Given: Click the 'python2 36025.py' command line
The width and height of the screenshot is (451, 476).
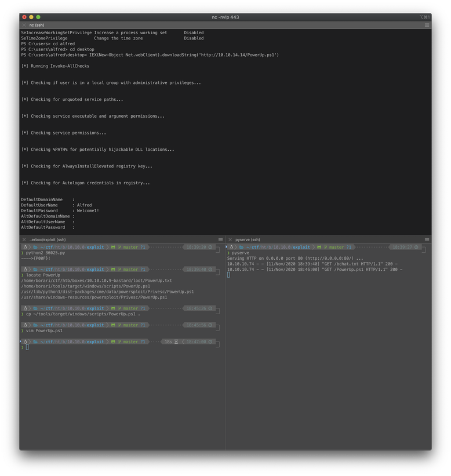Looking at the screenshot, I should (45, 253).
